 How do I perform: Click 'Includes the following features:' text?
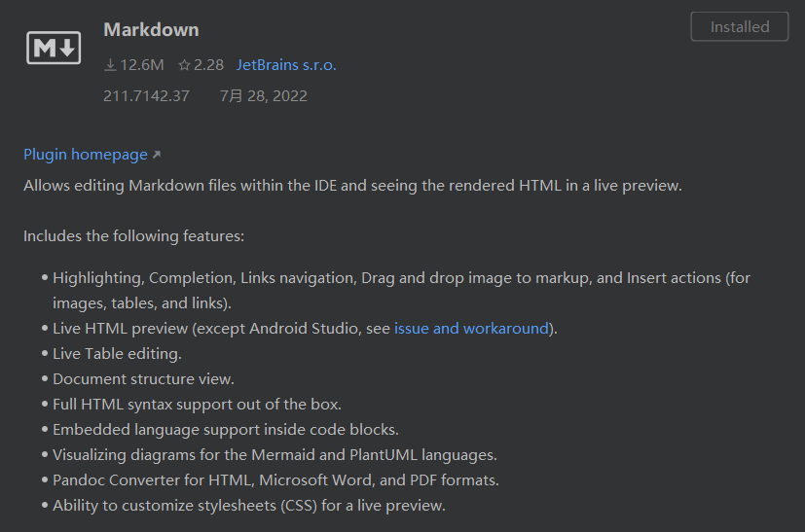tap(133, 236)
